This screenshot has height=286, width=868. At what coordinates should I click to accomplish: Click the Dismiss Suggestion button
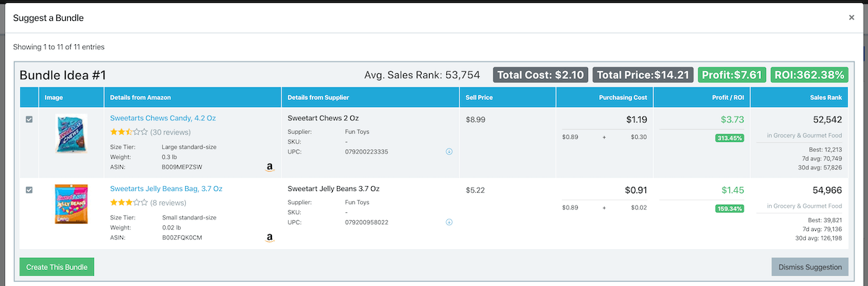coord(810,267)
